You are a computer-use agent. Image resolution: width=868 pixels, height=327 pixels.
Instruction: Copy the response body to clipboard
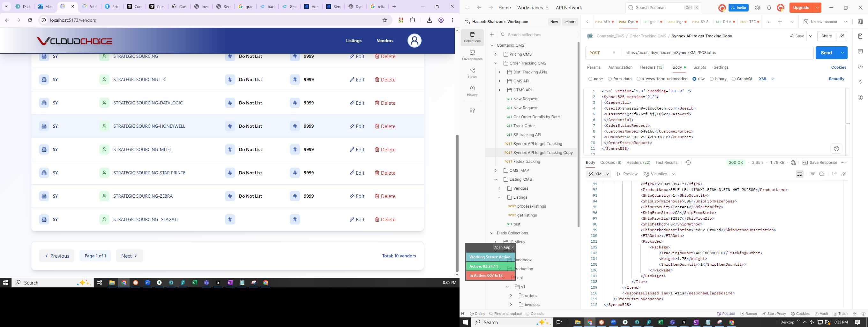click(x=834, y=174)
